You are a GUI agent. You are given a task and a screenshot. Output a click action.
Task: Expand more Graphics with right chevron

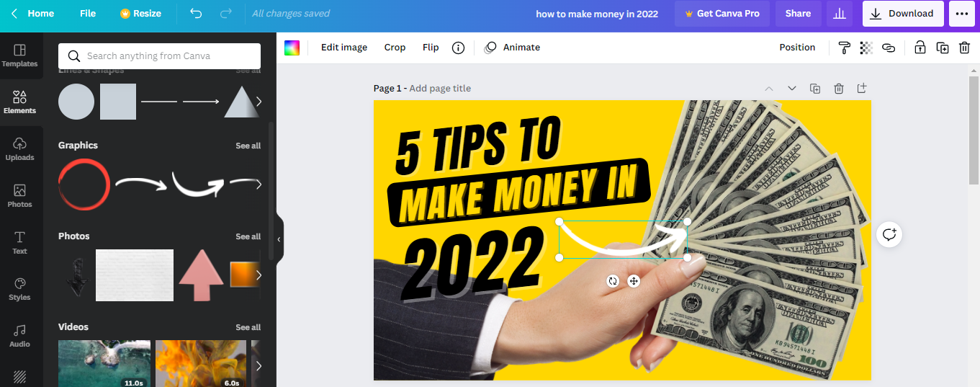(x=259, y=184)
